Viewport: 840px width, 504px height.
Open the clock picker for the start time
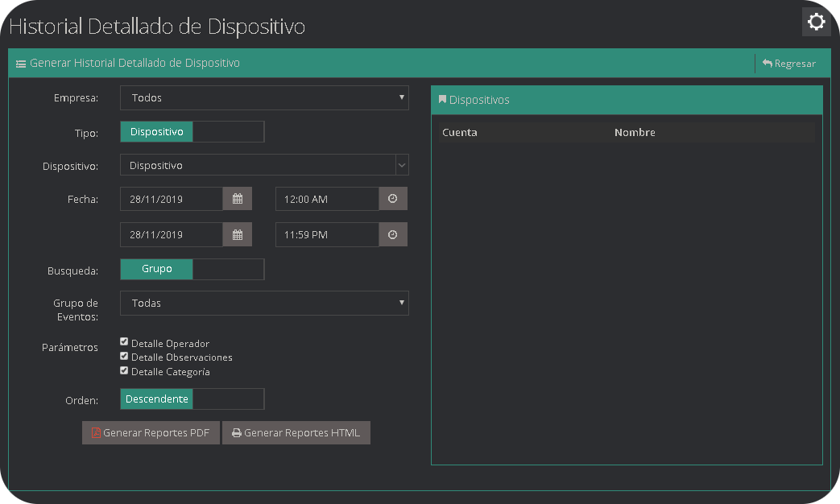pos(393,198)
